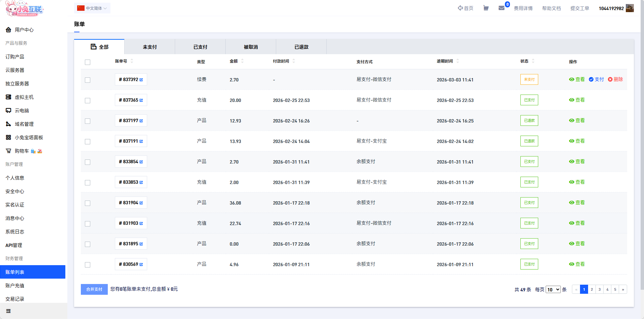Viewport: 644px width, 319px height.
Task: Collapse sidebar using bottom menu icon
Action: [x=8, y=311]
